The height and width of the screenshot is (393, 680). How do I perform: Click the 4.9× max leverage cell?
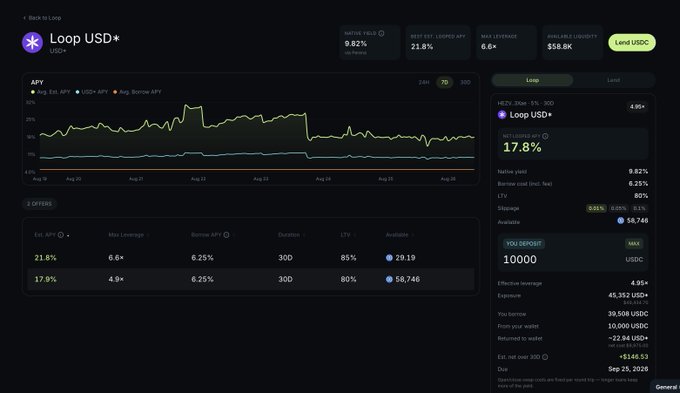coord(116,279)
